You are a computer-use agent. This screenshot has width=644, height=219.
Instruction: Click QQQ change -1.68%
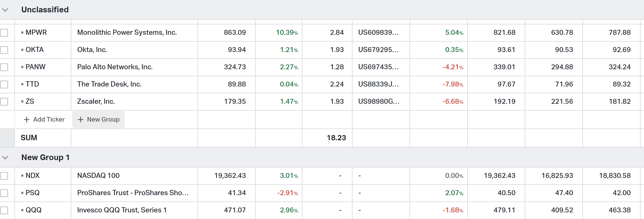tap(453, 210)
